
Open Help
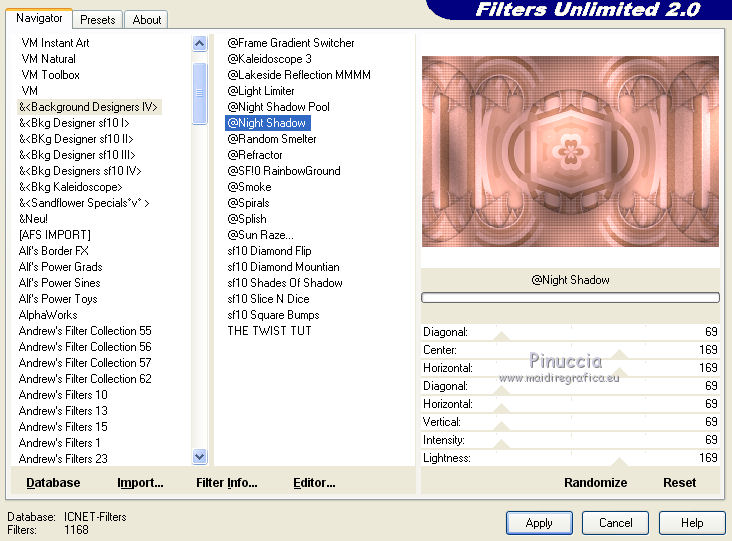(692, 523)
